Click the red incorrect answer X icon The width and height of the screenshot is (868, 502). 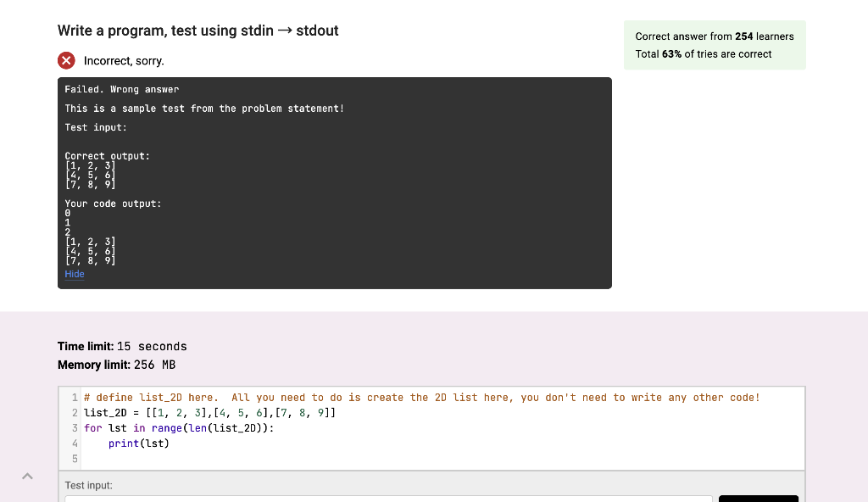[66, 60]
